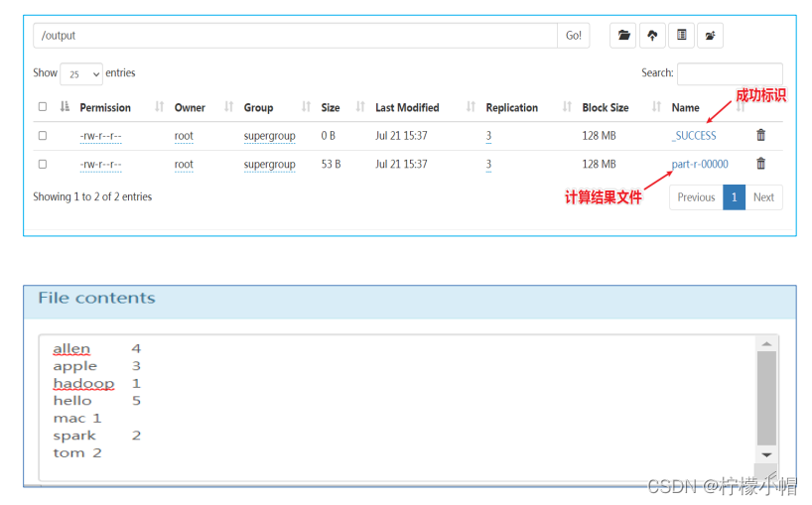Click the Last Modified column header

(407, 107)
